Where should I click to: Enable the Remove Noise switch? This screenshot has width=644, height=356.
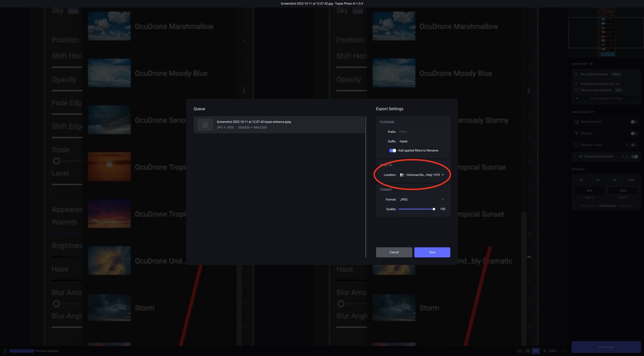click(634, 122)
